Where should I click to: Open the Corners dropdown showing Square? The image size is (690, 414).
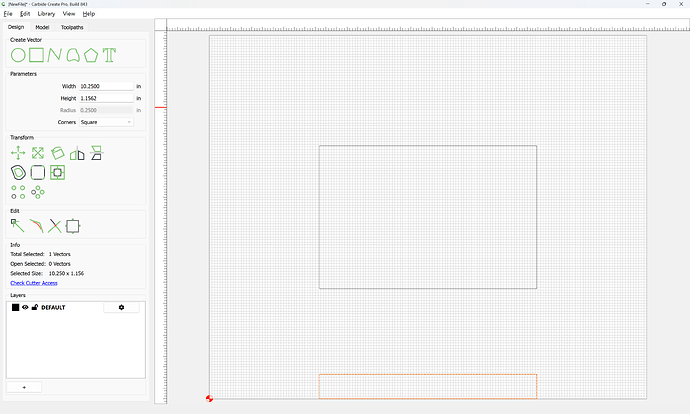tap(106, 122)
